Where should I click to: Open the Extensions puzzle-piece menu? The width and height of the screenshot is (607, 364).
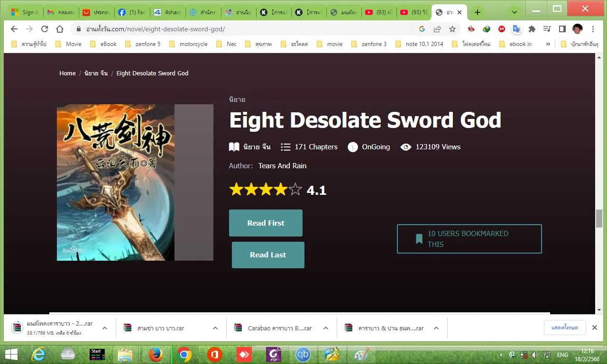tap(532, 29)
